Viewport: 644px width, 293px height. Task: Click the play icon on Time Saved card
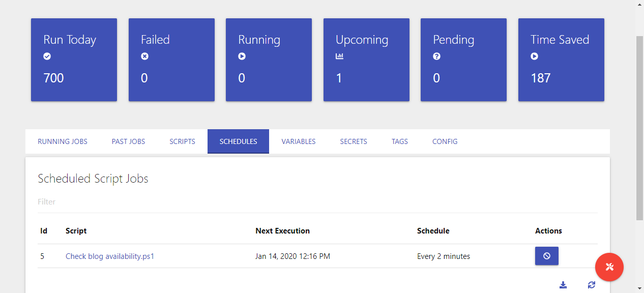coord(534,56)
